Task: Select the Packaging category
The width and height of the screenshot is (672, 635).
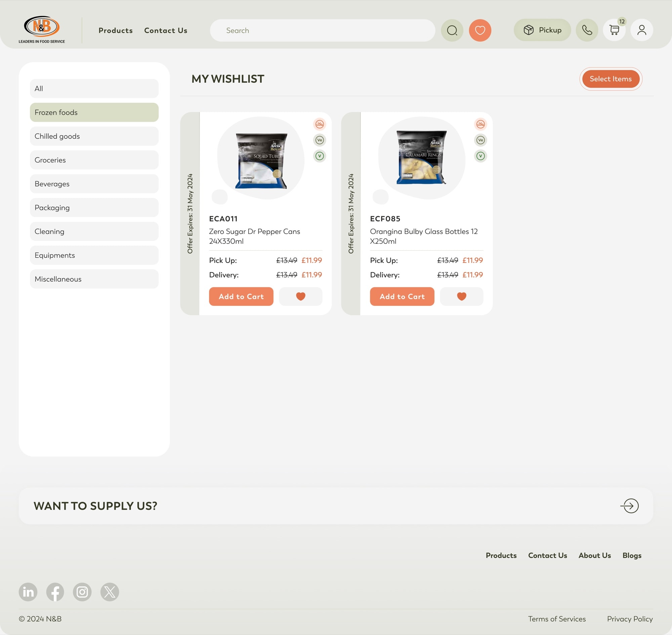Action: pyautogui.click(x=94, y=207)
